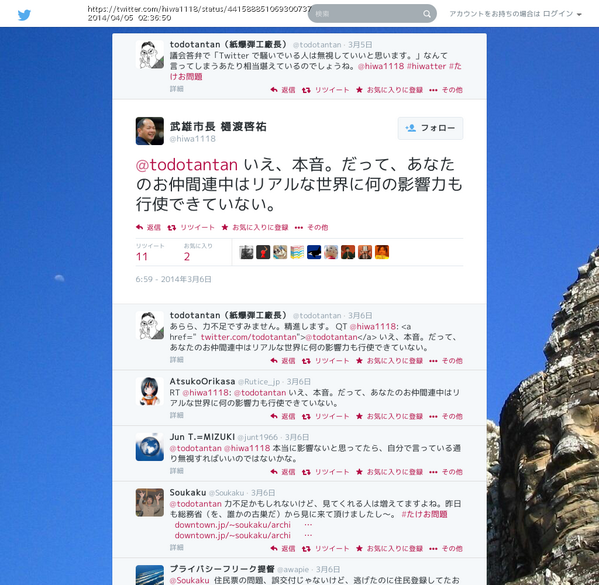Expand 詳細 on AtsukoOrikasa's tweet

[176, 415]
